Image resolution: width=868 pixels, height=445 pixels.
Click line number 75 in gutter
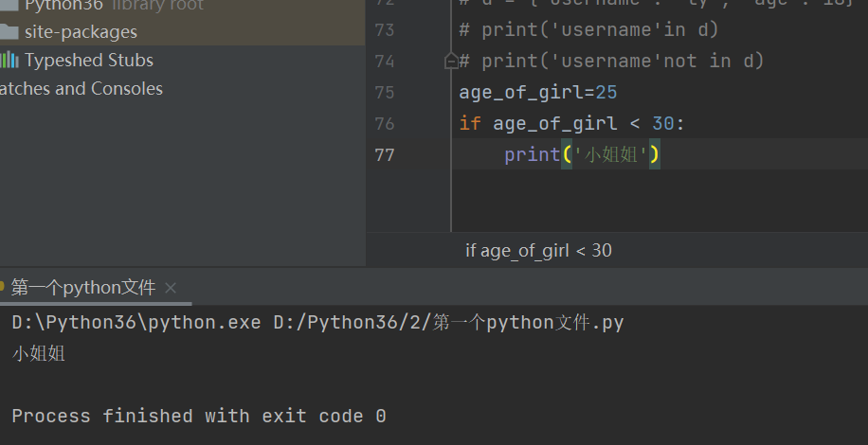pyautogui.click(x=384, y=93)
